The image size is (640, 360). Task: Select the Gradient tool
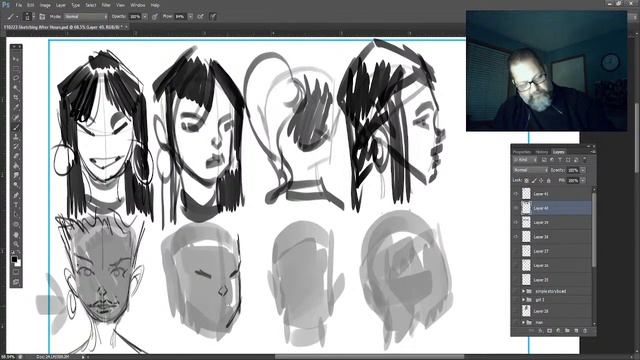(x=16, y=167)
